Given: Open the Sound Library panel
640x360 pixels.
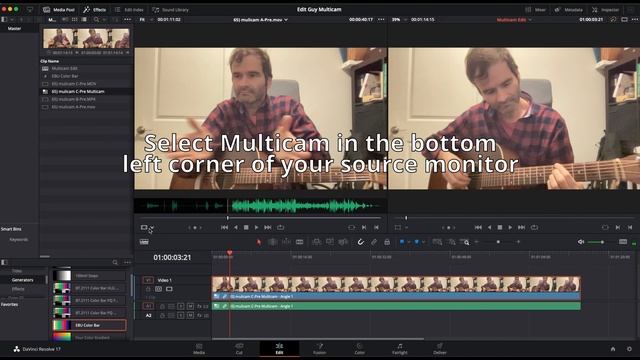Looking at the screenshot, I should (x=170, y=9).
